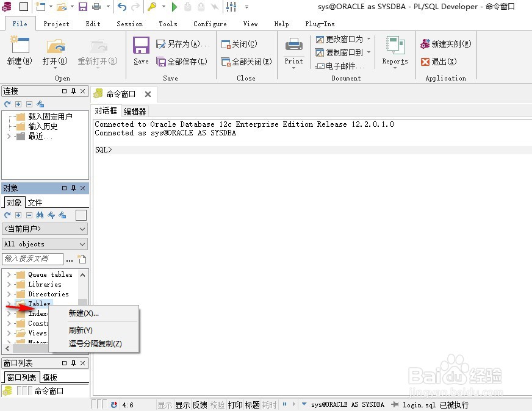Click the Print printer icon

[x=294, y=44]
